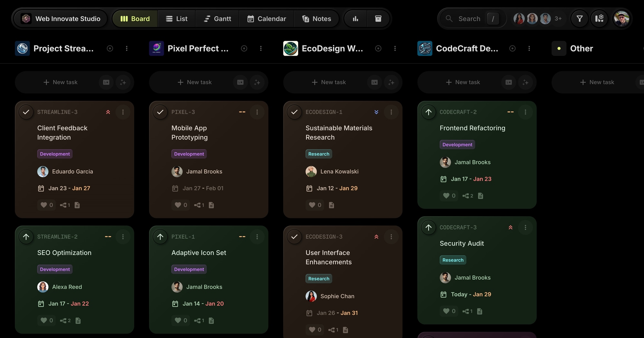Click the target icon next to Project Strea...
Screen dimensions: 644x338
tap(110, 48)
